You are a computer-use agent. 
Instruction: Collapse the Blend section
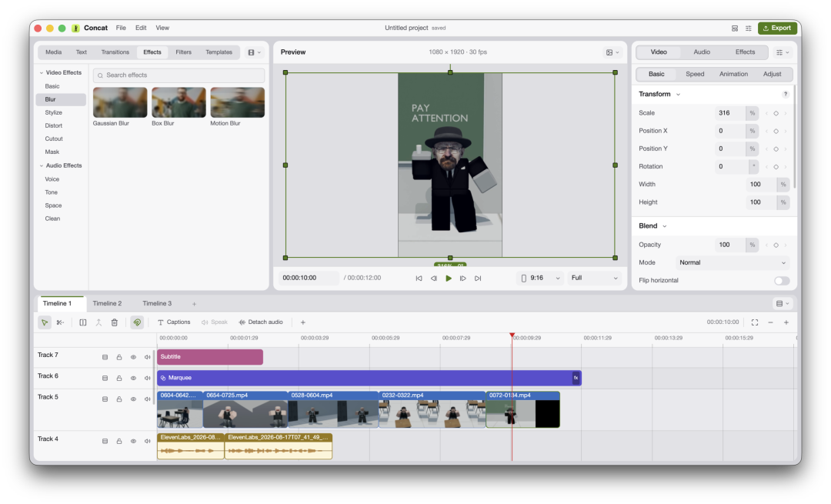[x=665, y=226]
